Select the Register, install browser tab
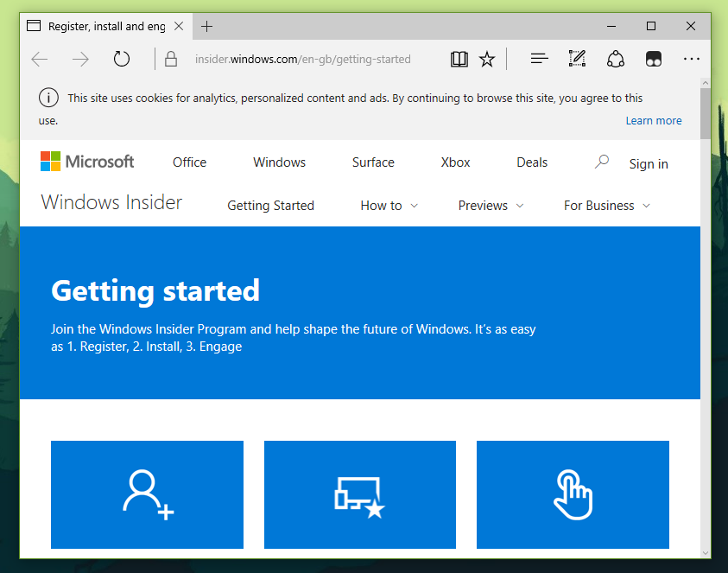 (106, 27)
